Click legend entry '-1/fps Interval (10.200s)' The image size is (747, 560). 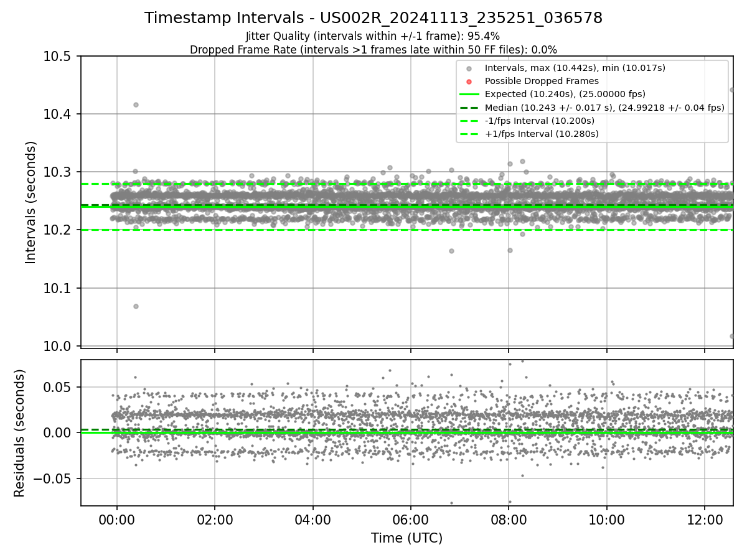[540, 121]
